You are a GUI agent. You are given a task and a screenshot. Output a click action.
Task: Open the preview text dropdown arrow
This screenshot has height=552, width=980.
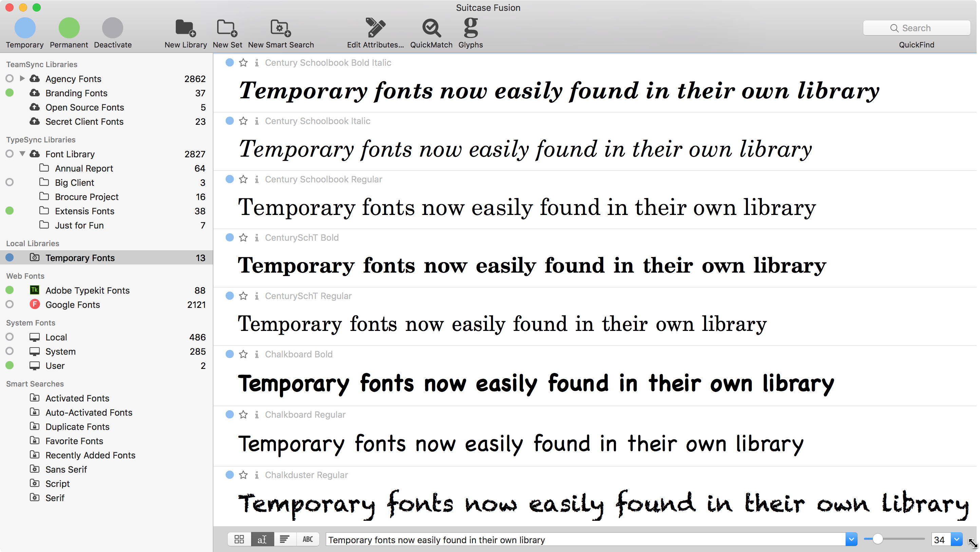point(851,539)
